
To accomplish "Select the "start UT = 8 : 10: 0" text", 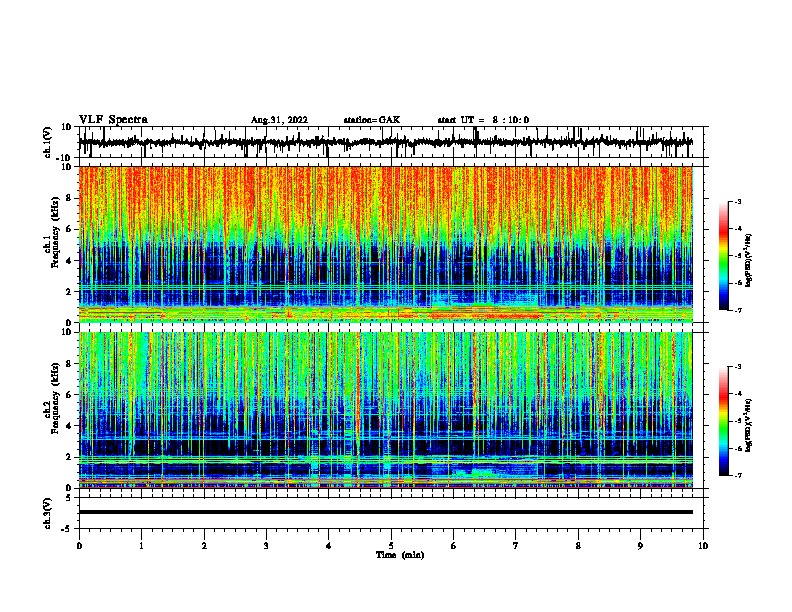I will pyautogui.click(x=483, y=120).
